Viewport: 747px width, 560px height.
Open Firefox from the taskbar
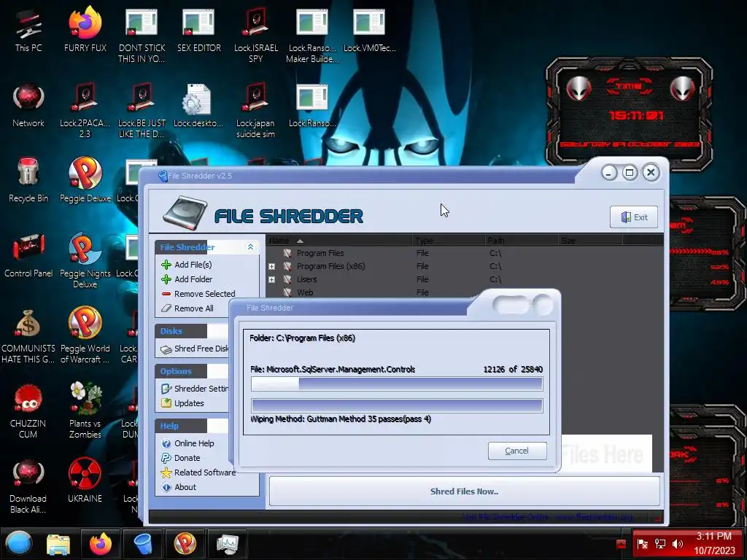click(x=101, y=543)
